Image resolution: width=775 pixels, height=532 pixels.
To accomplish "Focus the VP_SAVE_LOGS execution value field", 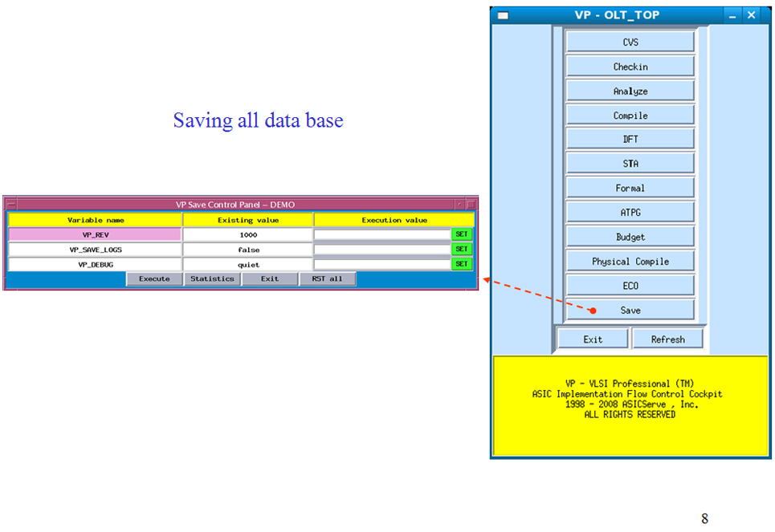I will (381, 250).
